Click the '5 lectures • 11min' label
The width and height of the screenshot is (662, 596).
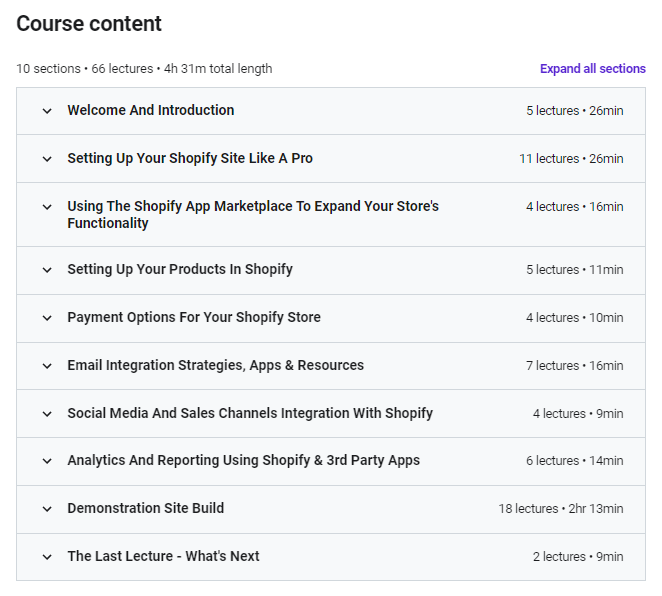pos(575,270)
